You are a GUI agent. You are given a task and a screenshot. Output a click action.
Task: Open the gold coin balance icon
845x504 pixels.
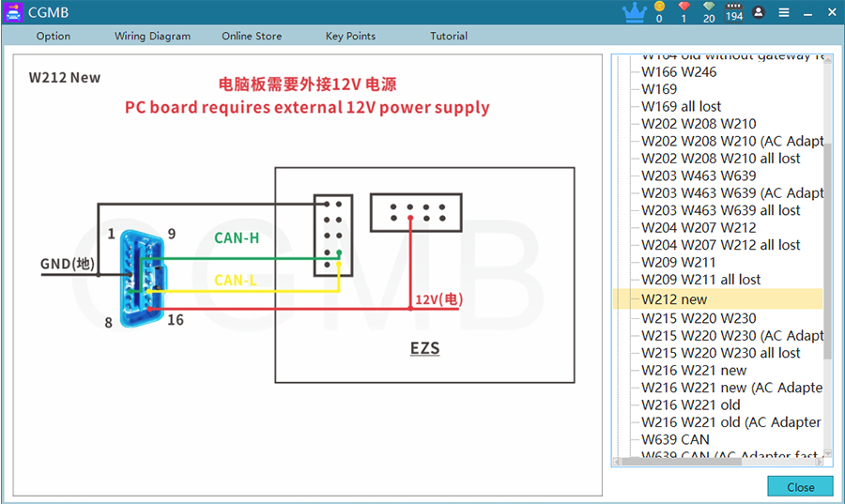659,8
